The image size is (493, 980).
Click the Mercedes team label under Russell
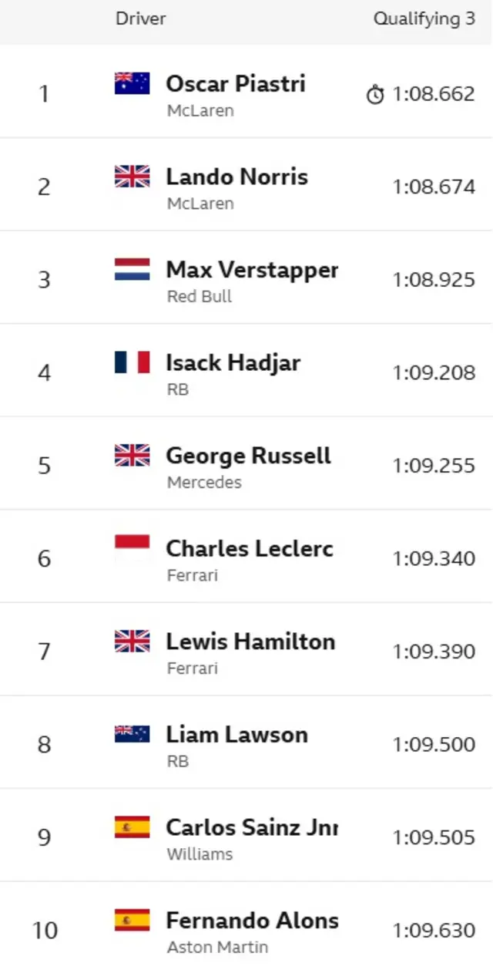point(204,483)
